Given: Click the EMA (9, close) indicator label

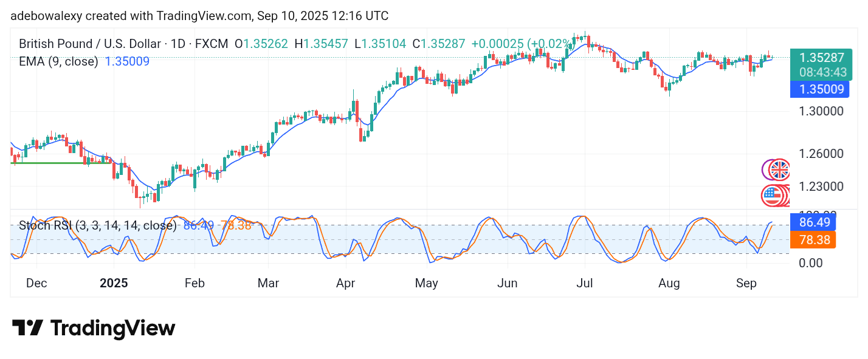Looking at the screenshot, I should pyautogui.click(x=58, y=61).
